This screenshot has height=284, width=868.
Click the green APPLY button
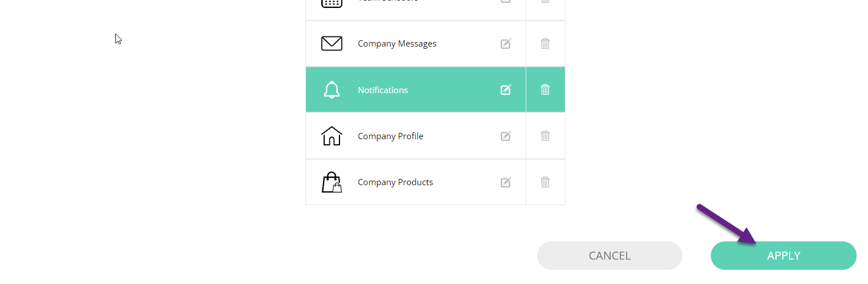tap(783, 256)
